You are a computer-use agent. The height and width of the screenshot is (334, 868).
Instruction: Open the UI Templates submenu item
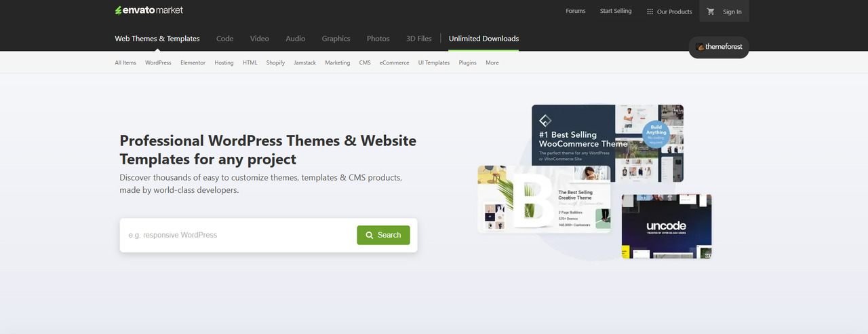pos(434,62)
